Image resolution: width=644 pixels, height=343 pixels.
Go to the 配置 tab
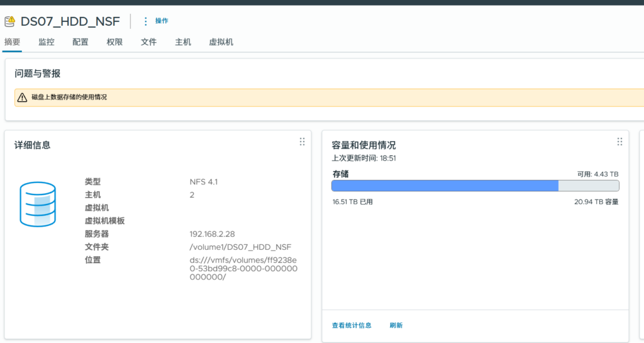(x=80, y=42)
